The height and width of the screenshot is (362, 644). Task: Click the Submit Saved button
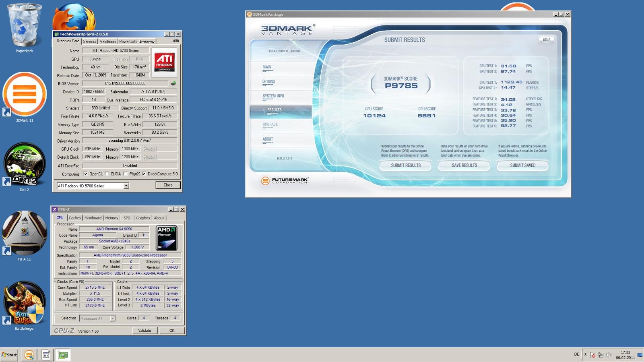point(523,165)
